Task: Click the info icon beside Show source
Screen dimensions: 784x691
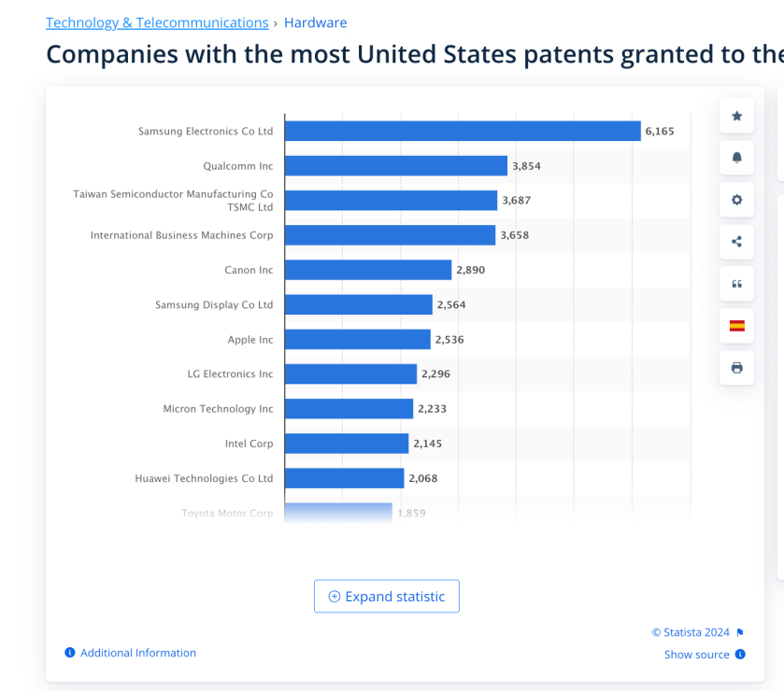Action: [x=740, y=655]
